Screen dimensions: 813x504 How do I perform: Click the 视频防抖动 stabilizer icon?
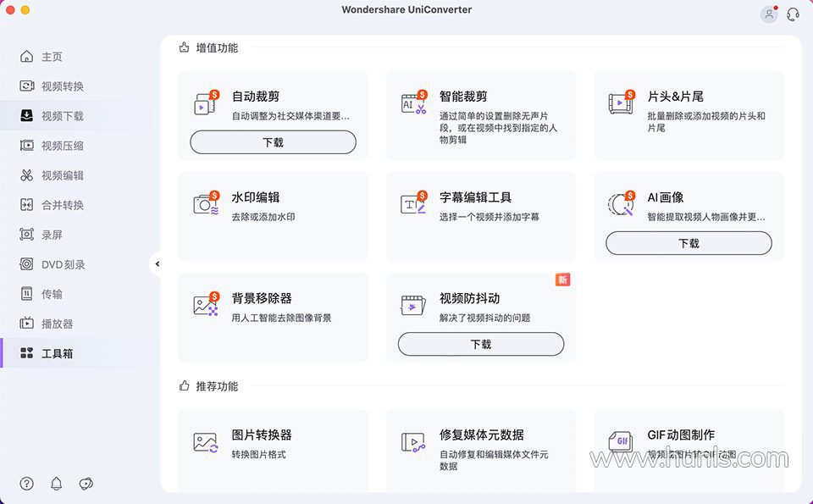(413, 305)
